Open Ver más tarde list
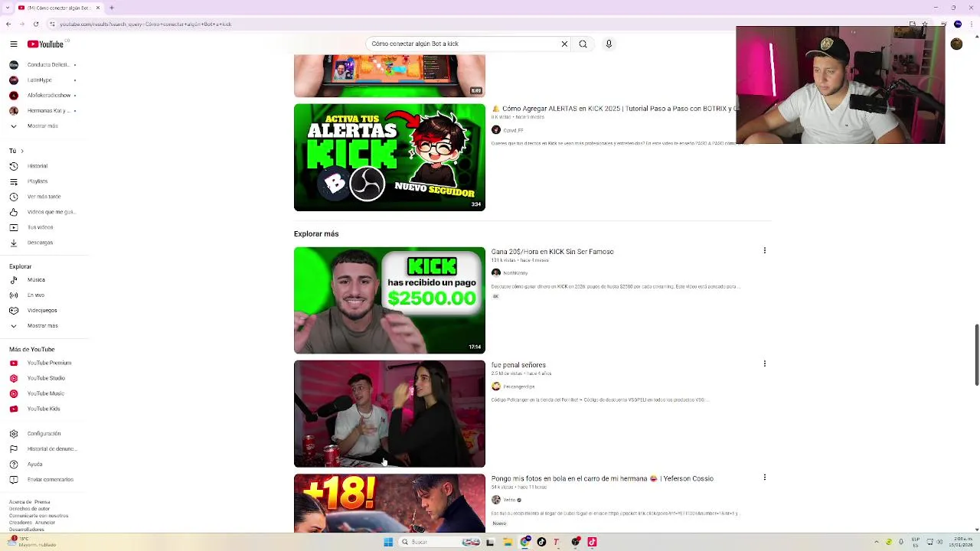 44,197
